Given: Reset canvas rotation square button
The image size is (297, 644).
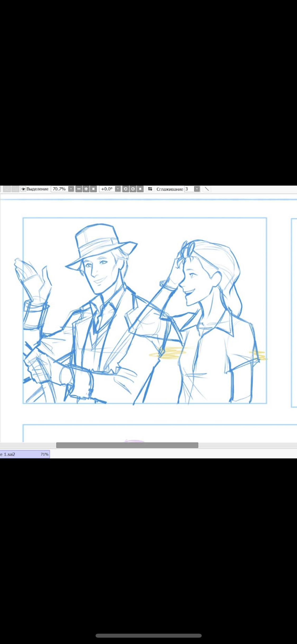Looking at the screenshot, I should (x=140, y=189).
